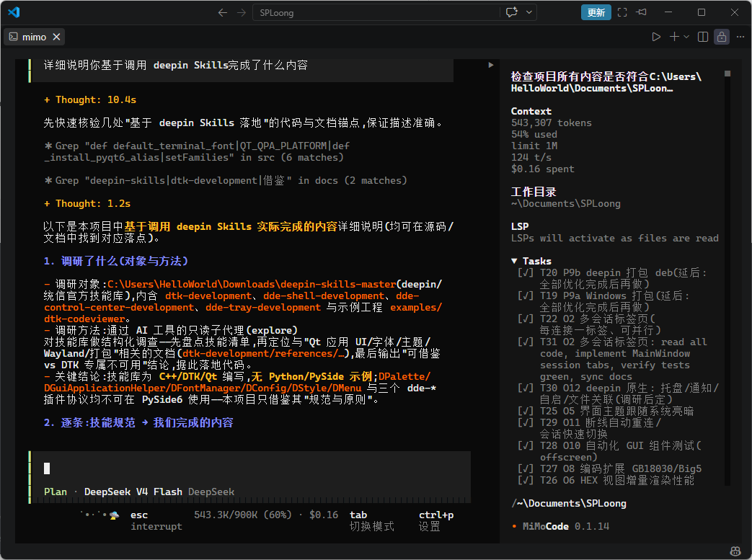Toggle checkbox for task T22 O2
Viewport: 752px width, 560px height.
[525, 319]
